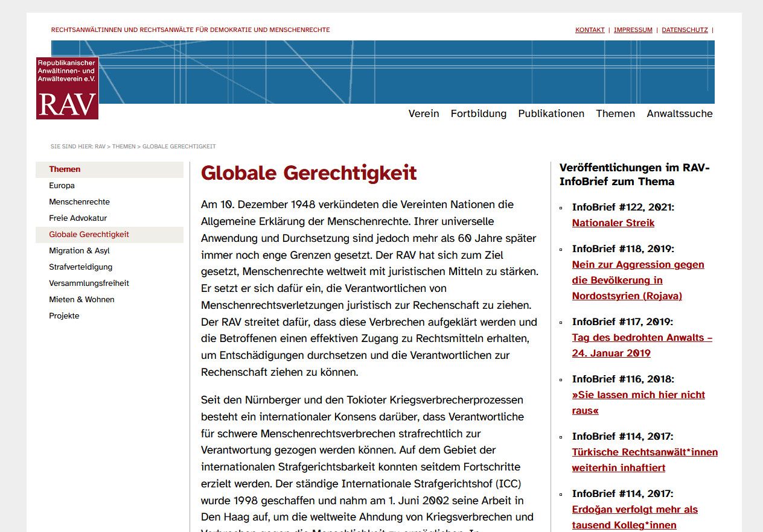
Task: Select Europa in the sidebar
Action: click(62, 185)
